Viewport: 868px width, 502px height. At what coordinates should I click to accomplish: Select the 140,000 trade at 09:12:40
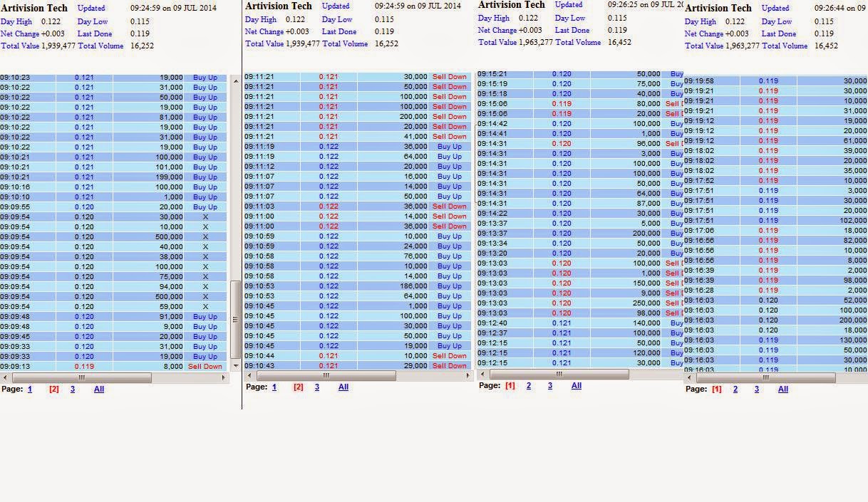(x=580, y=323)
